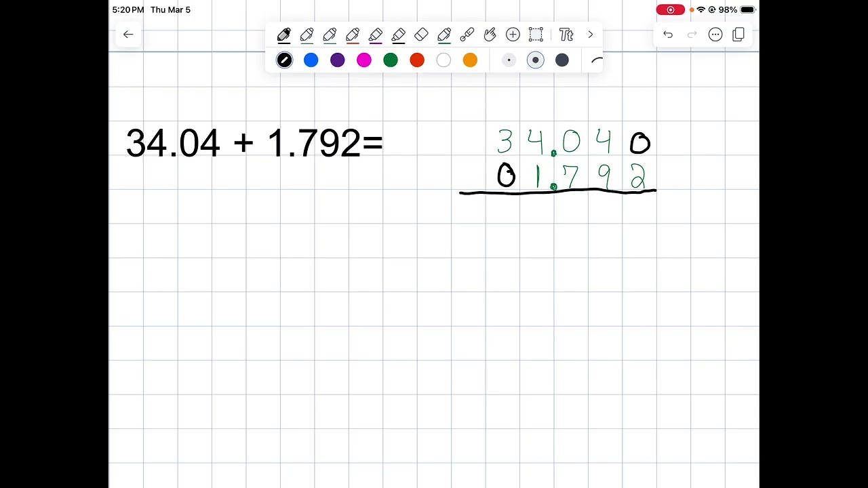
Task: Select the Tt text tool
Action: click(566, 35)
